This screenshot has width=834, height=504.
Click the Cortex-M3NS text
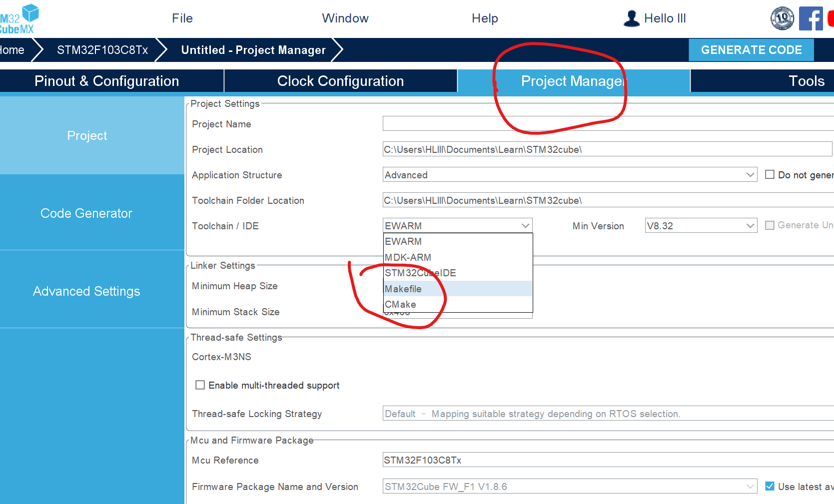pyautogui.click(x=221, y=357)
